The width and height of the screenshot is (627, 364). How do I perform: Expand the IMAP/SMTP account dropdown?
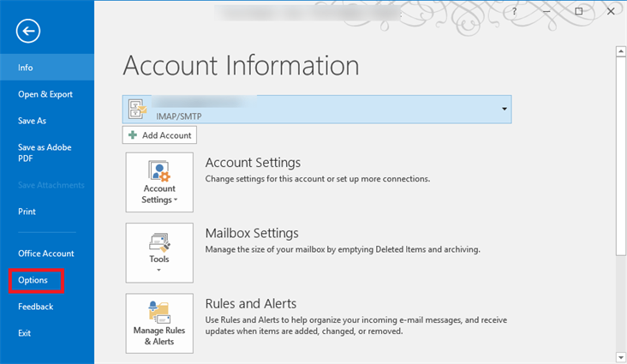(x=505, y=109)
